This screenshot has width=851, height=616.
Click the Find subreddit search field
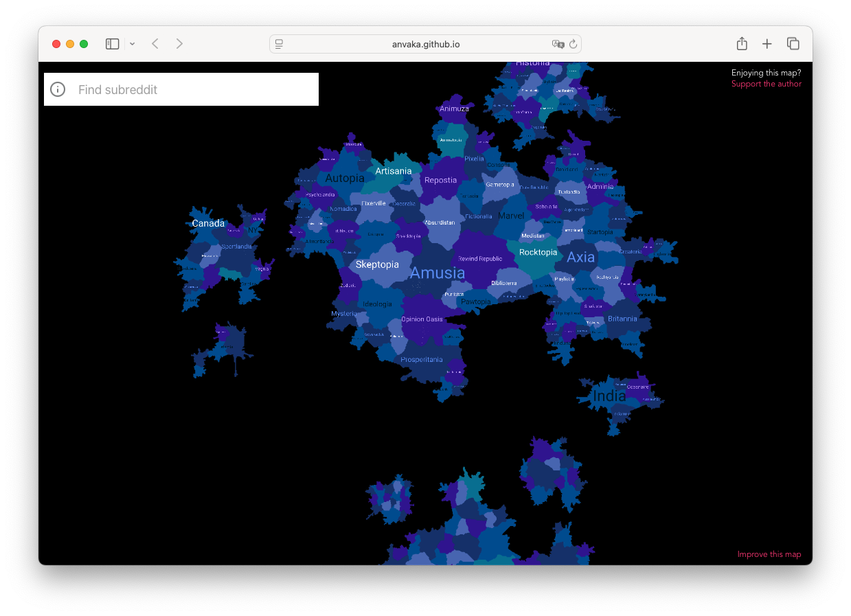tap(192, 89)
